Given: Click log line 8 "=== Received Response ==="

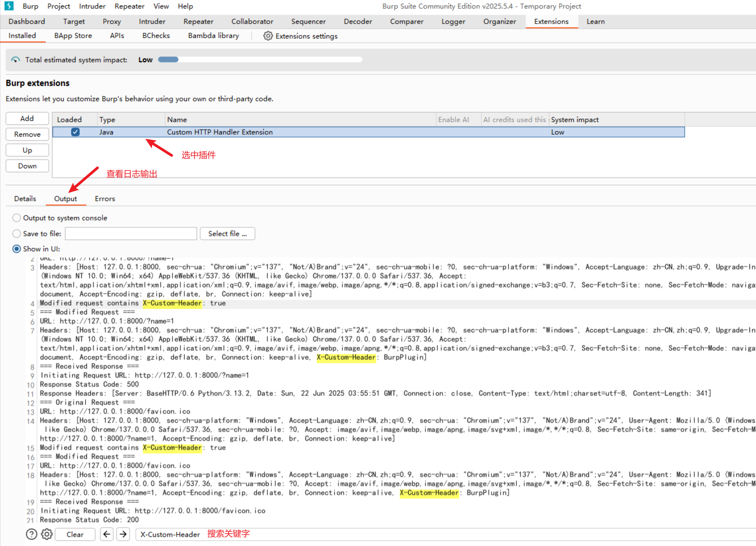Looking at the screenshot, I should [89, 366].
